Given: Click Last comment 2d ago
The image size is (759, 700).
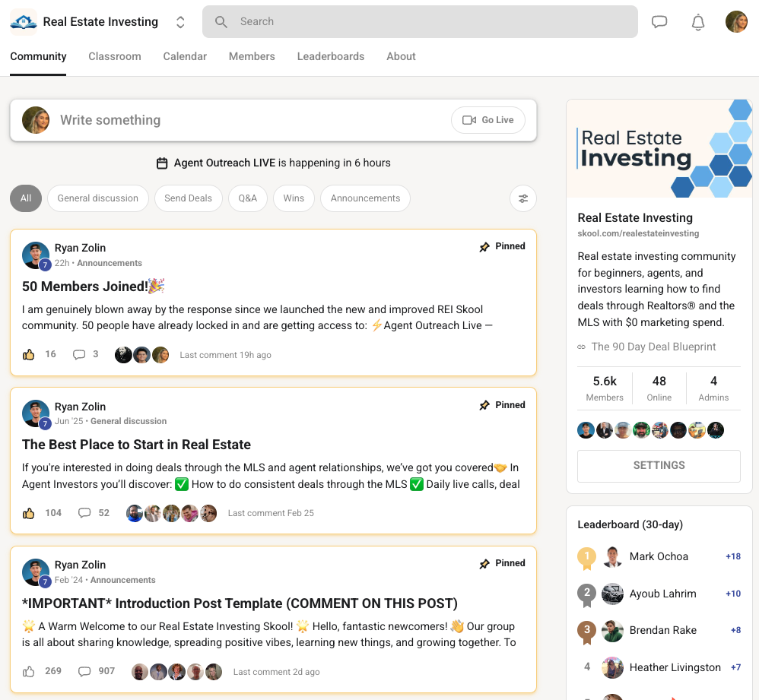Looking at the screenshot, I should tap(276, 672).
